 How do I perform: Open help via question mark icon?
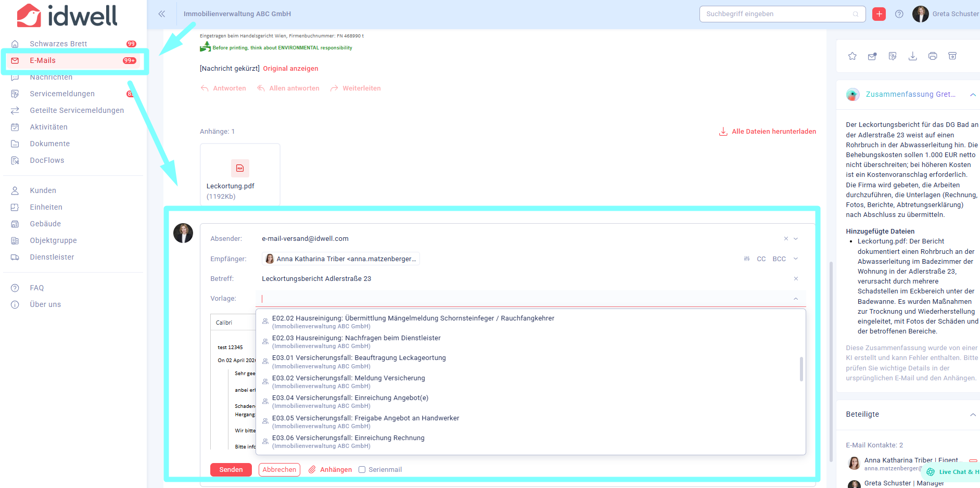click(899, 14)
